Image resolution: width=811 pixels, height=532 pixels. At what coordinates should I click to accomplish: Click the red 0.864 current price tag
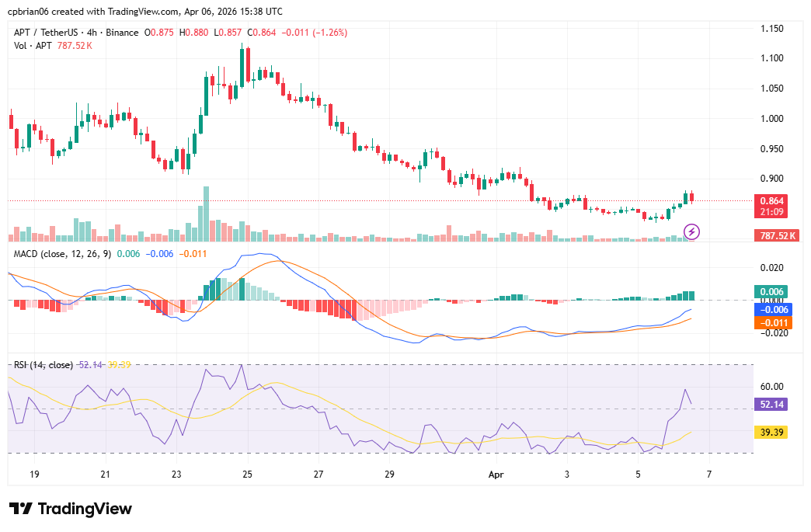click(x=772, y=200)
